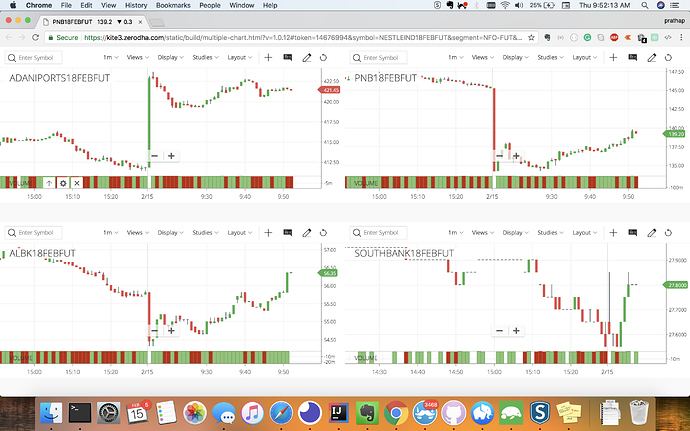Focus Enter Symbol search in ADANIPORTS18FEBFUT panel
This screenshot has width=690, height=431.
click(x=33, y=58)
